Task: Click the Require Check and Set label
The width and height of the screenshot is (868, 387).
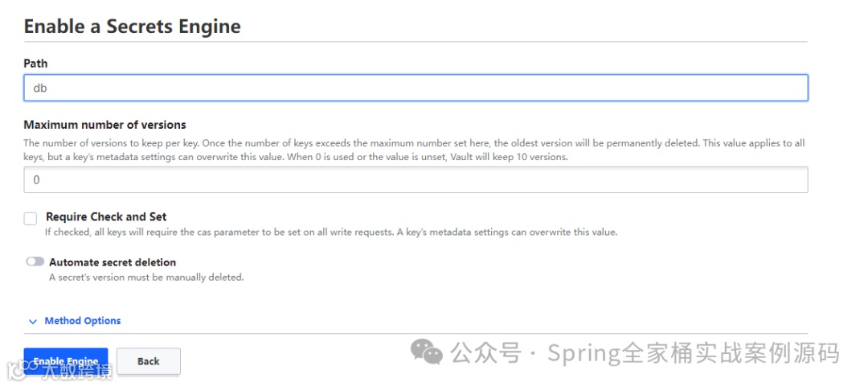Action: 106,216
